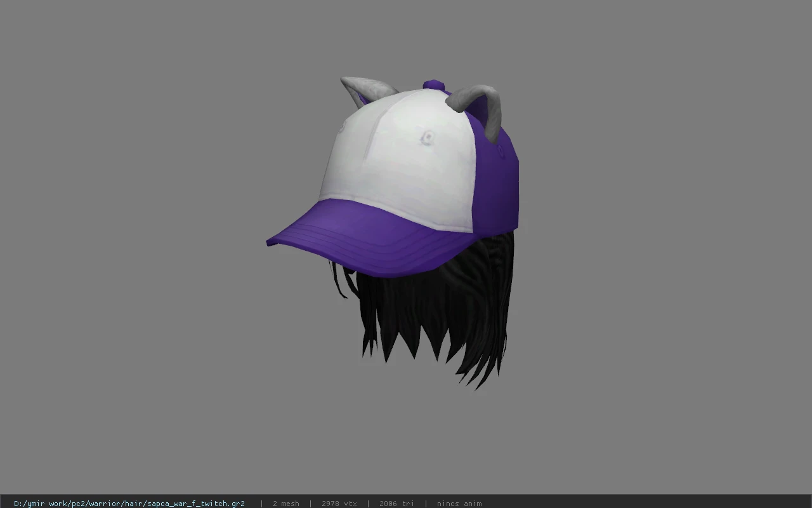Click the "2 mesh" status entry
The width and height of the screenshot is (812, 508).
tap(286, 504)
